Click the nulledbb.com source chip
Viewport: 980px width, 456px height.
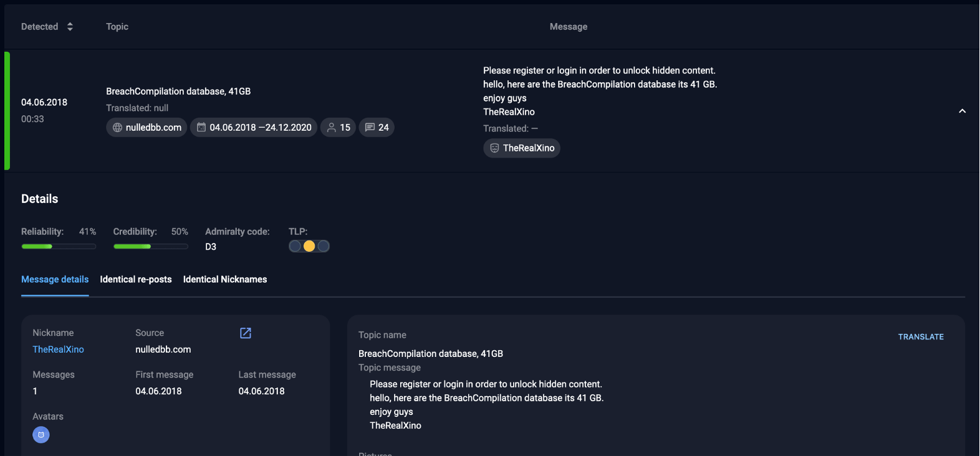147,127
